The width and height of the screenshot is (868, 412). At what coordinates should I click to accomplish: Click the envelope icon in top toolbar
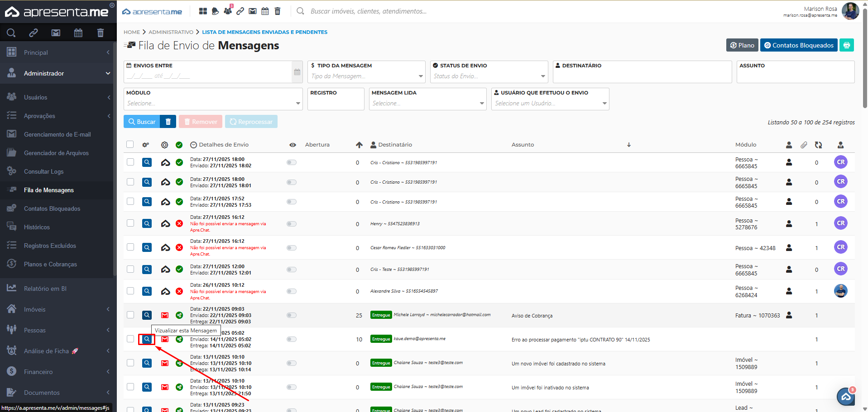253,11
